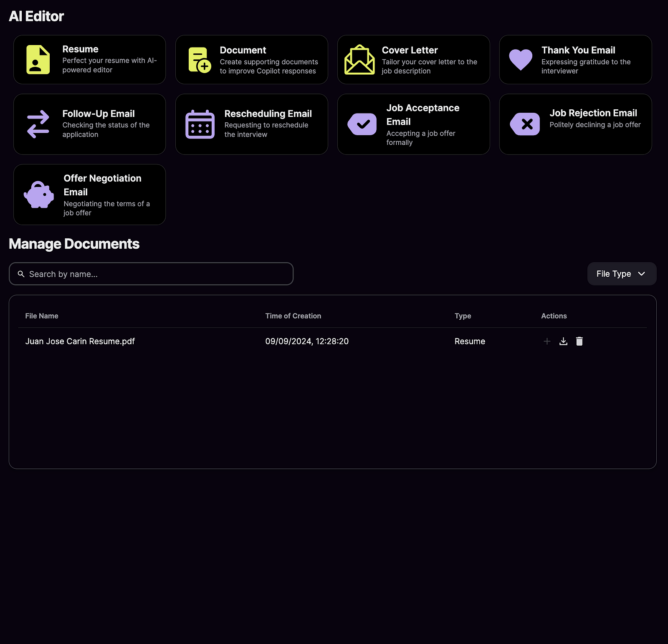Delete the Juan Jose Carin Resume file
The image size is (668, 644).
[x=579, y=341]
